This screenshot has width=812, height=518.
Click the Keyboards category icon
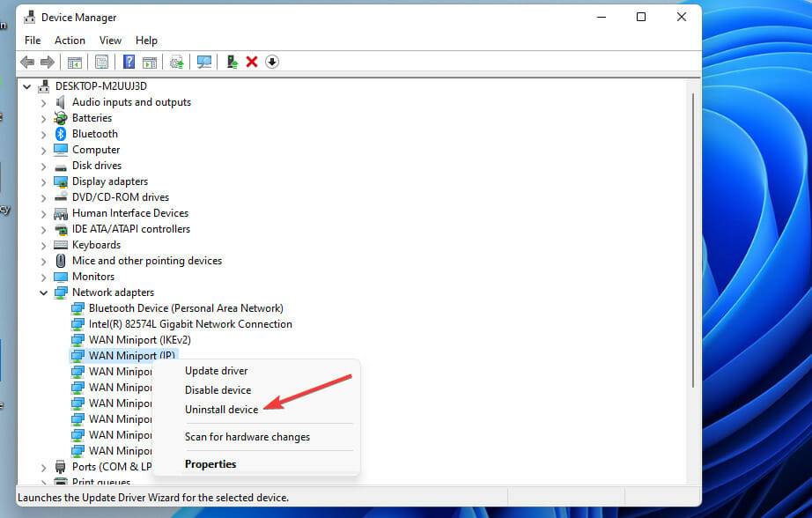tap(61, 245)
